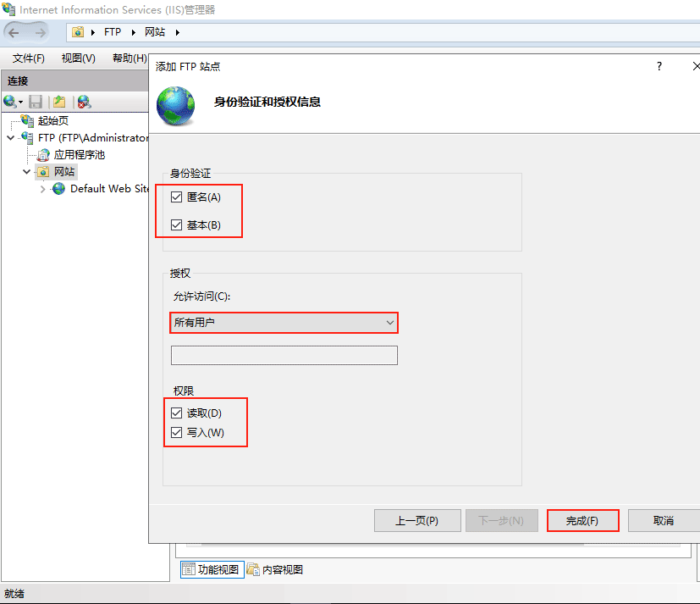The image size is (700, 604).
Task: Click the delete connection icon in Connections toolbar
Action: point(84,102)
